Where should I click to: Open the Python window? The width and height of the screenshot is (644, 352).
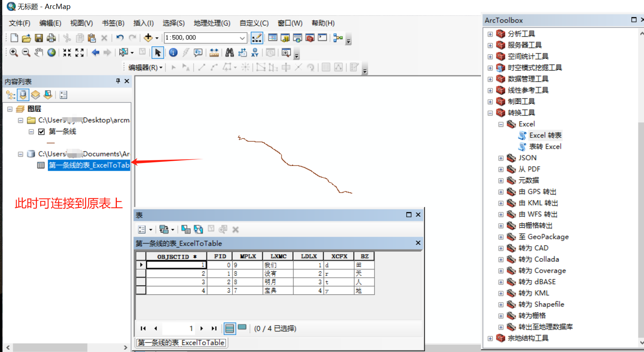322,38
